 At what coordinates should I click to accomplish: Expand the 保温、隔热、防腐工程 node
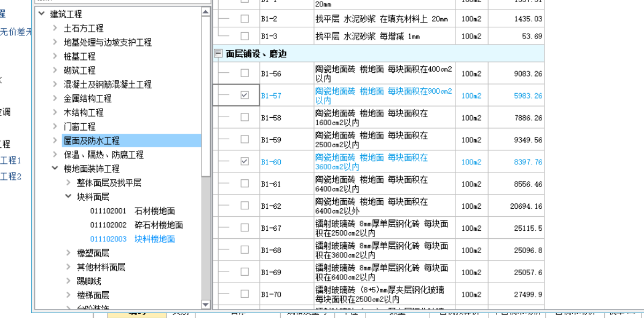(55, 154)
